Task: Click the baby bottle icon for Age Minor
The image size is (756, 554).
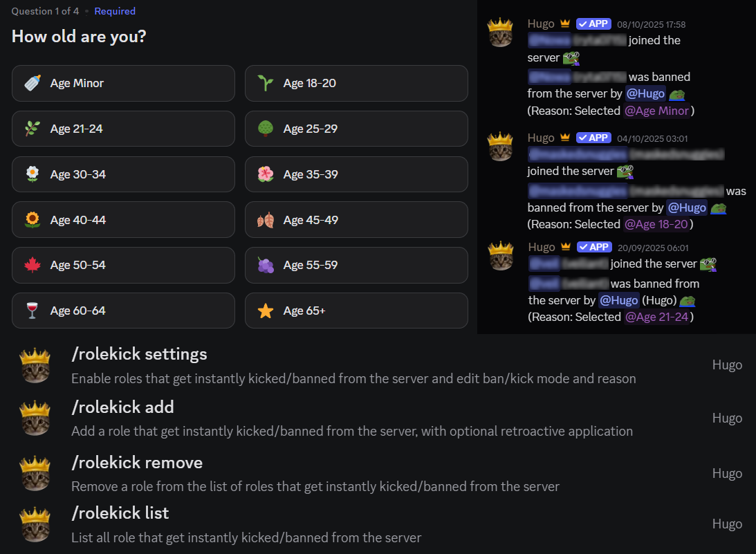Action: click(x=32, y=84)
